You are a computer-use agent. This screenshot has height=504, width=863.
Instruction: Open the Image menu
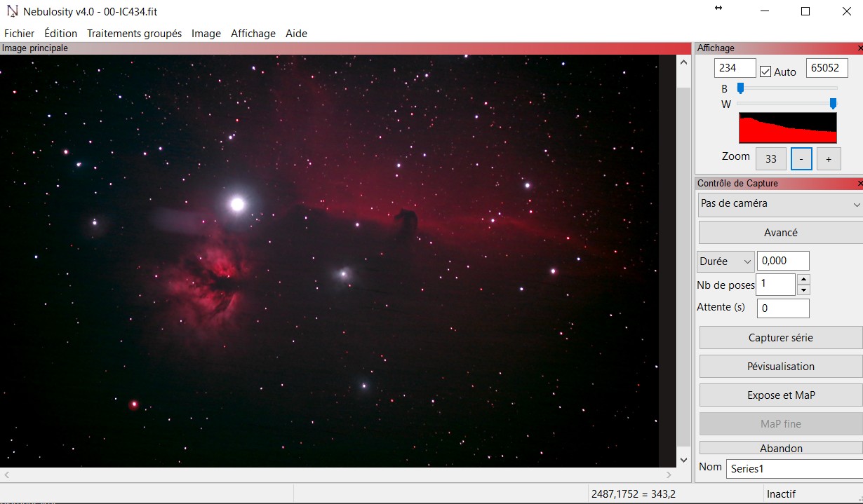206,34
